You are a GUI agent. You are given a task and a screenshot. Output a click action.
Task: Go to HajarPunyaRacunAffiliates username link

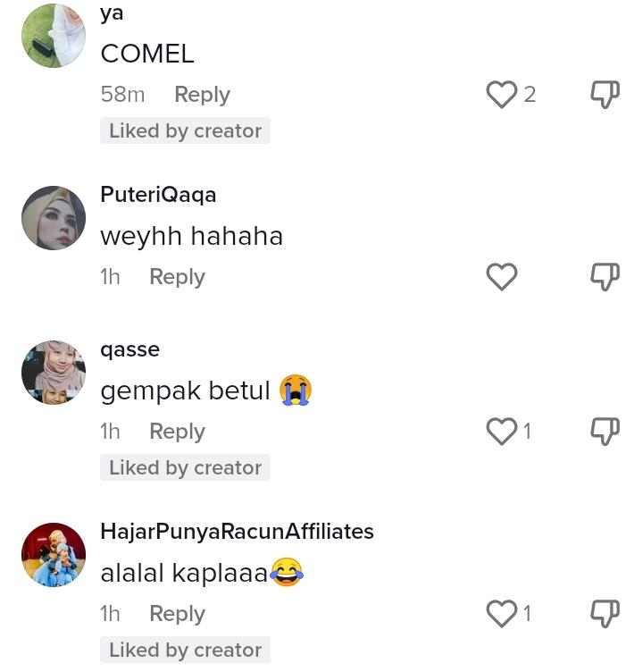pos(237,532)
